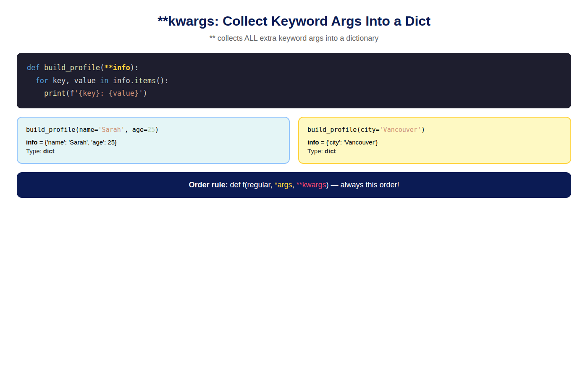Click the call "build_profile(city='Vancouver')"
Image resolution: width=588 pixels, height=378 pixels.
[x=366, y=130]
